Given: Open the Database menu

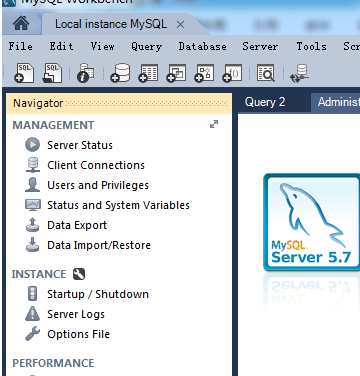Looking at the screenshot, I should tap(202, 46).
